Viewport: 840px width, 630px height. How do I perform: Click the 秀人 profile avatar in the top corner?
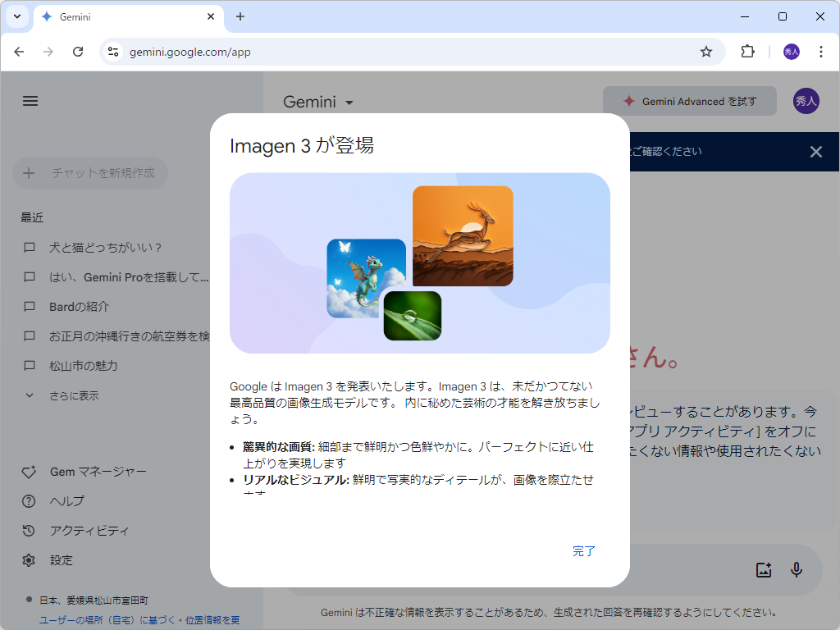806,101
